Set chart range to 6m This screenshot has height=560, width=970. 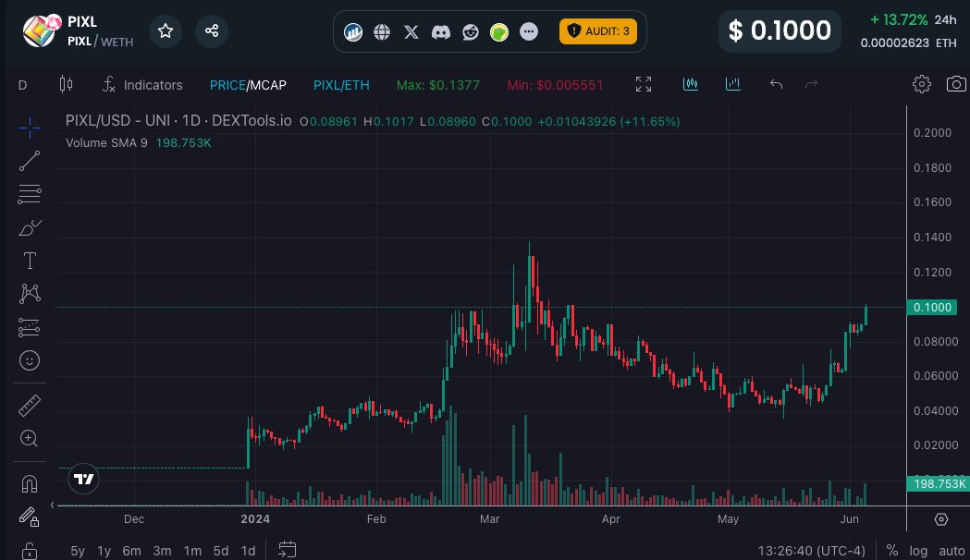pyautogui.click(x=131, y=551)
